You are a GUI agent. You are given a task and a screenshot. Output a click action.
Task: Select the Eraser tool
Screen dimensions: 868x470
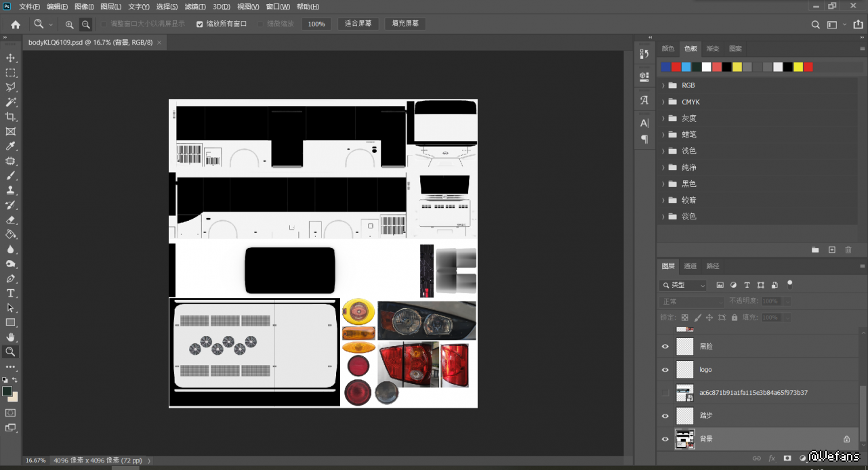click(10, 219)
